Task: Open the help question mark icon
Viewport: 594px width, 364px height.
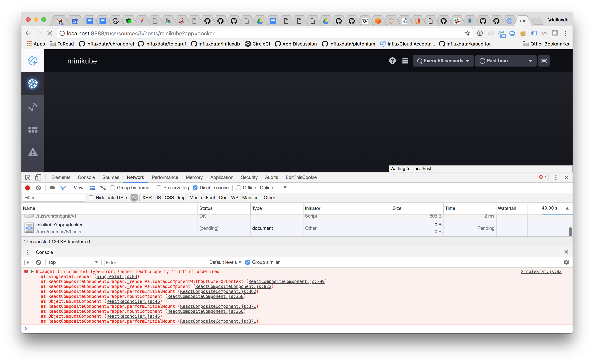Action: point(392,61)
